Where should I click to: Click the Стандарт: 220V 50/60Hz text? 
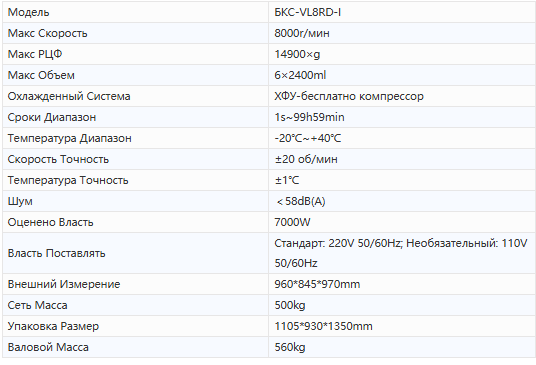coord(339,243)
